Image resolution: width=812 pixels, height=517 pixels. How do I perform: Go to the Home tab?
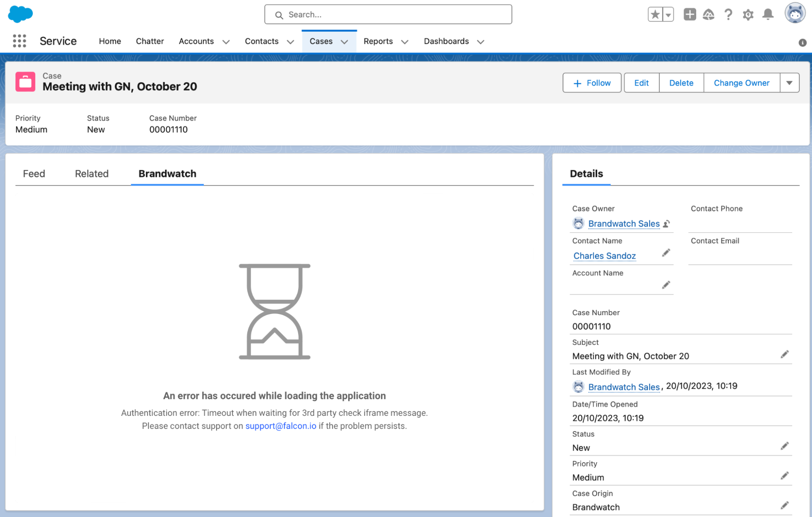click(x=110, y=41)
